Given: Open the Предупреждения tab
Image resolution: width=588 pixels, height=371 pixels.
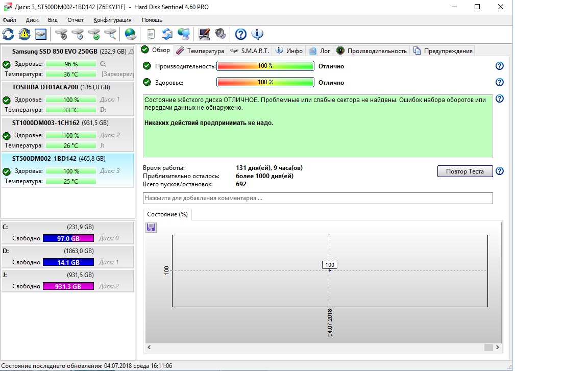Looking at the screenshot, I should click(443, 51).
